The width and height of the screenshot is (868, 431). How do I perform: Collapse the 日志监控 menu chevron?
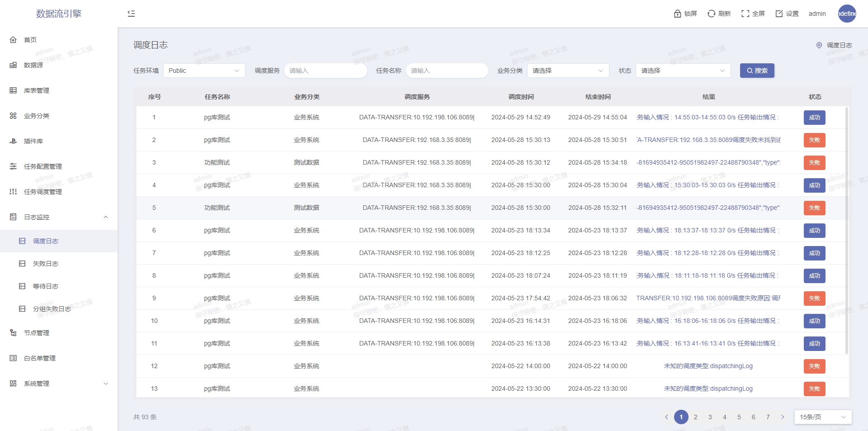106,217
